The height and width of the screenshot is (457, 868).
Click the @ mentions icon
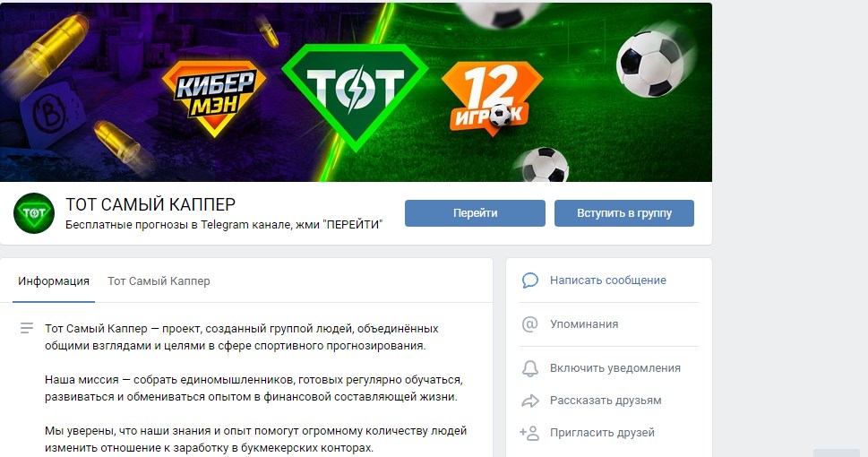529,324
